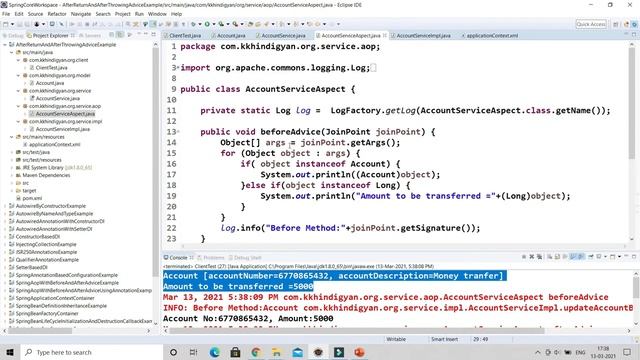Switch to AccountServiceImpl.java editor tab
Screen dimensions: 640x360
click(423, 36)
